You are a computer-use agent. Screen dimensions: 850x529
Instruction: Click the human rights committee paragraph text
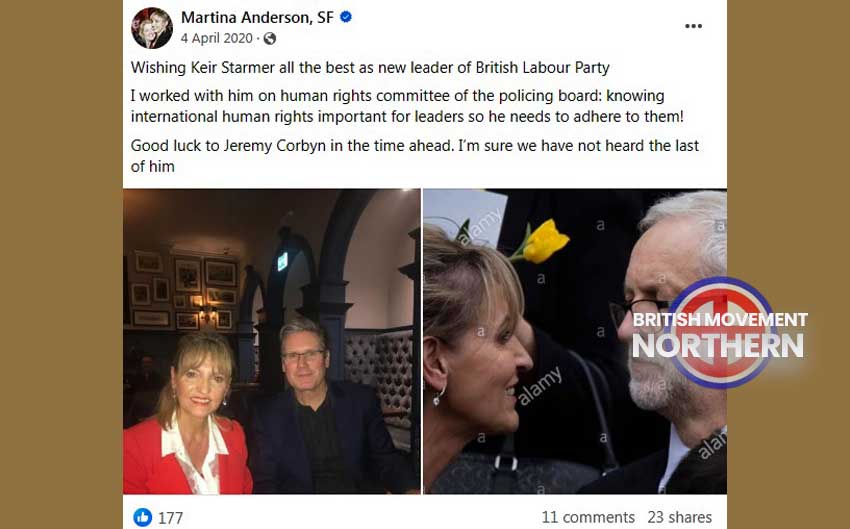[407, 106]
